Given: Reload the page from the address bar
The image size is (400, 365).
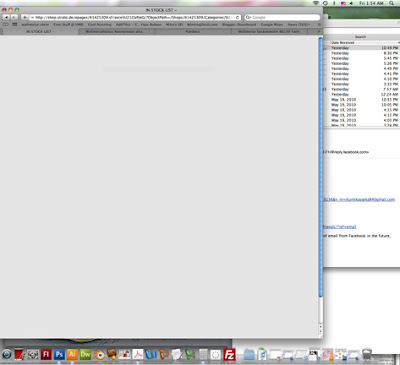Looking at the screenshot, I should pyautogui.click(x=237, y=17).
